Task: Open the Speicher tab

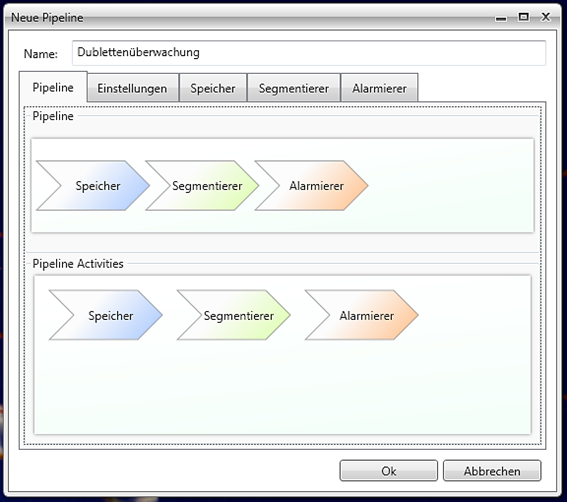Action: tap(213, 88)
